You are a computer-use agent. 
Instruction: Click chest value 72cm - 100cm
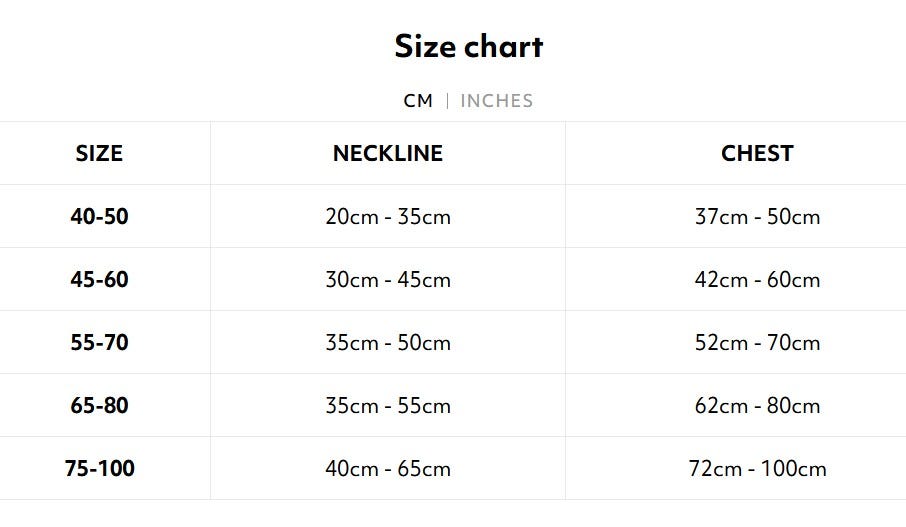757,469
